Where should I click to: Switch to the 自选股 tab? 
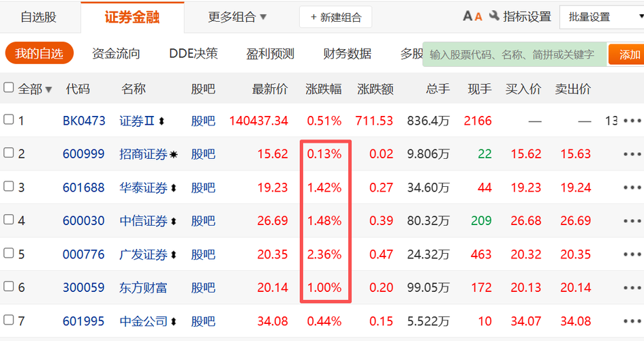coord(39,17)
